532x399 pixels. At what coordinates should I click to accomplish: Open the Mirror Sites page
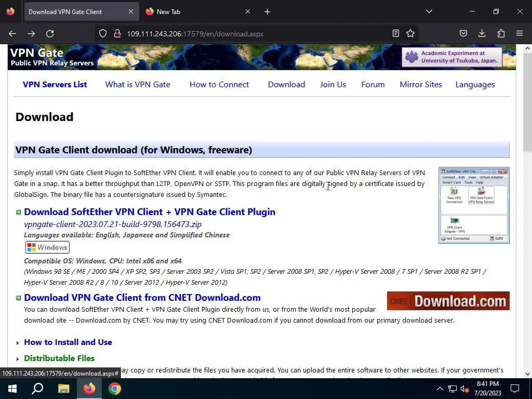(x=421, y=85)
